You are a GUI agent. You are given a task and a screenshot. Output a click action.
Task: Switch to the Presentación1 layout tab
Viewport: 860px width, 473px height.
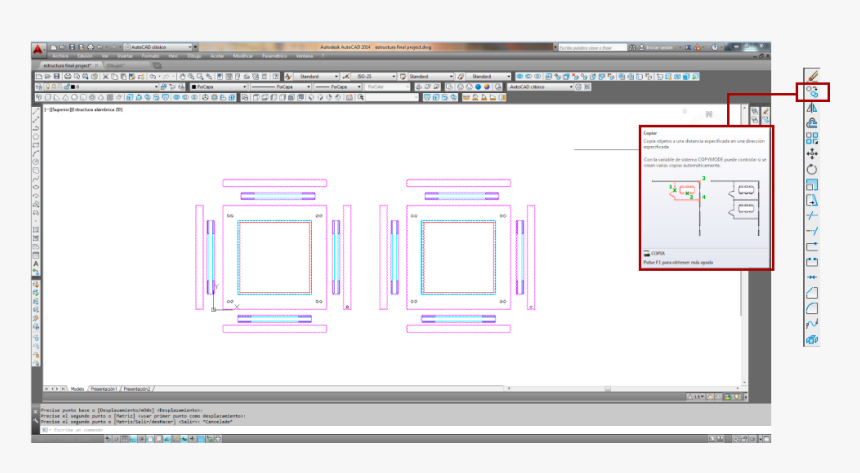pyautogui.click(x=104, y=389)
